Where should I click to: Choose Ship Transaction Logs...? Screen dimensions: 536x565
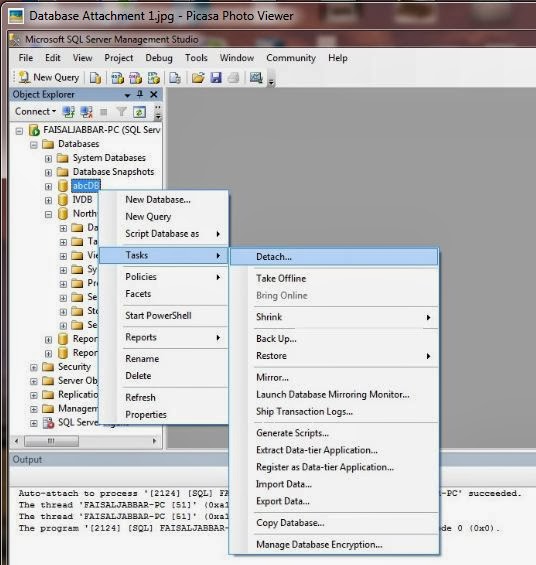coord(334,411)
